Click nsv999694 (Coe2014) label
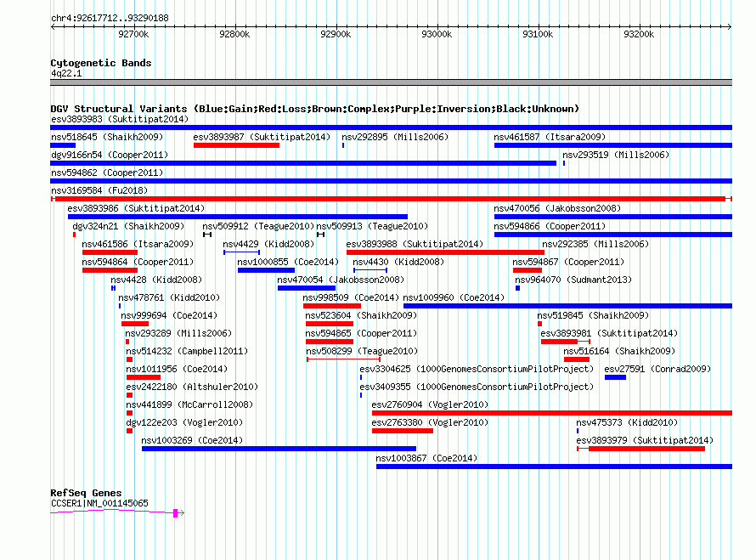This screenshot has height=560, width=756. pyautogui.click(x=169, y=315)
